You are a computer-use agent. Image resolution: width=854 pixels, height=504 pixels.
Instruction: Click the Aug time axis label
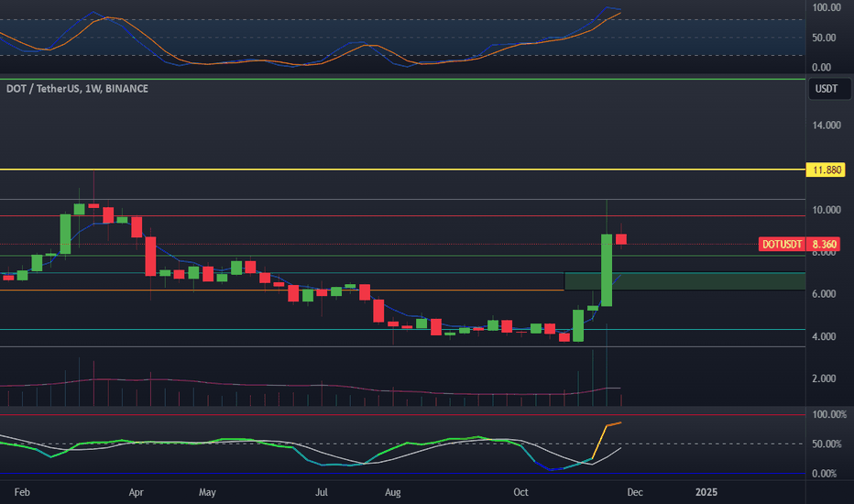point(393,492)
